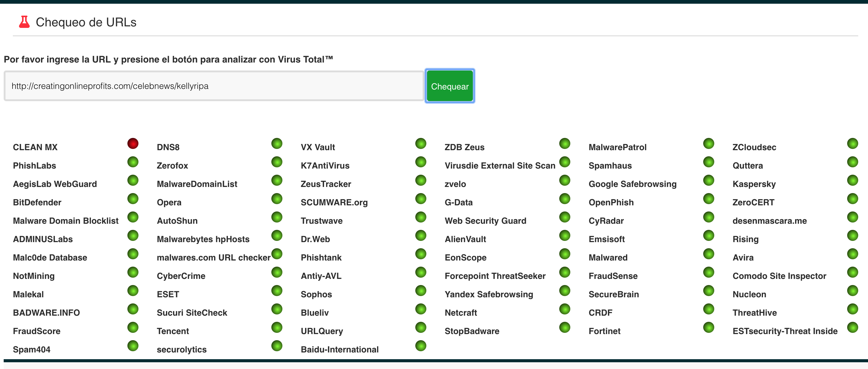Click the green status dot for PhishLabs

[x=133, y=162]
